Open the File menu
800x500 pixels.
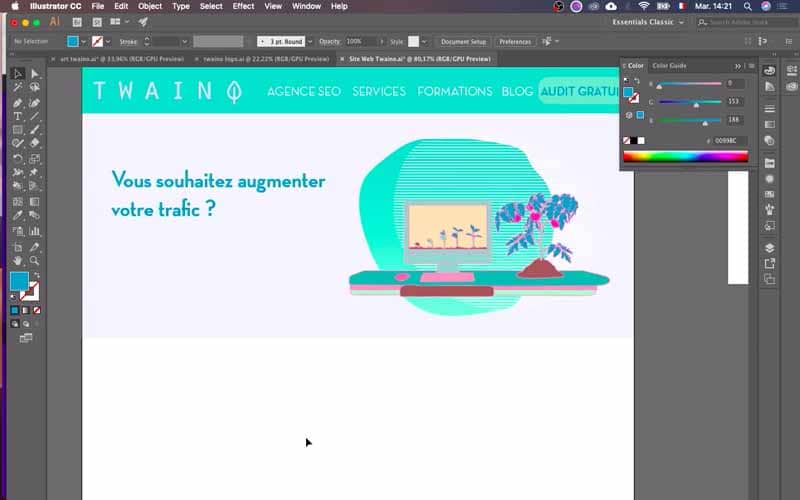[x=97, y=6]
